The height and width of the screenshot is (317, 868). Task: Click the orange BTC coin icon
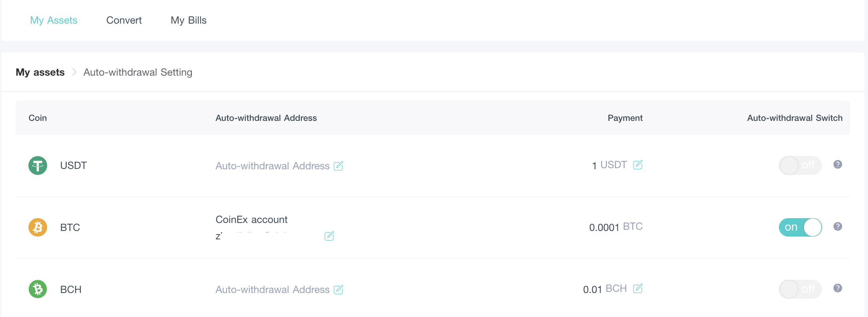(x=38, y=227)
